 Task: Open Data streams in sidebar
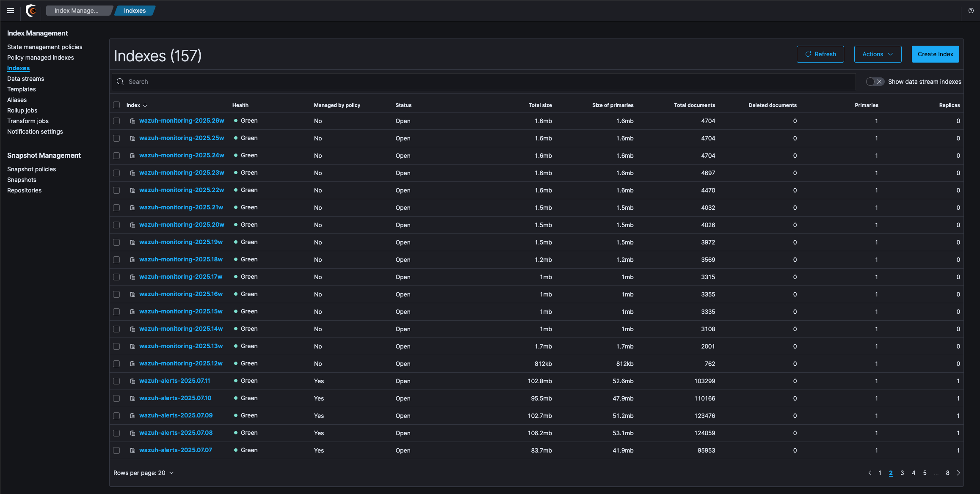tap(25, 79)
